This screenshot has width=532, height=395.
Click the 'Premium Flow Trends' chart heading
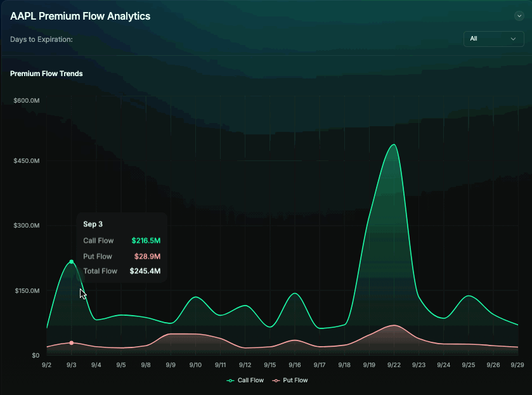click(46, 74)
